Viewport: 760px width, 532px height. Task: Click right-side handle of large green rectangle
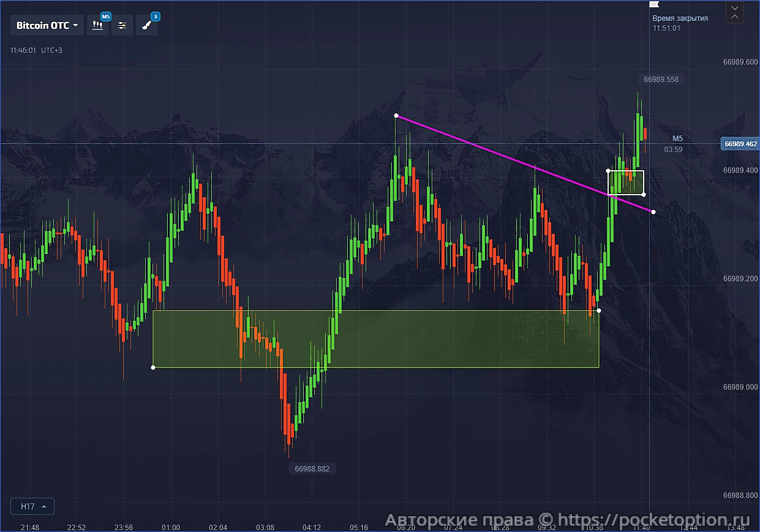point(599,310)
